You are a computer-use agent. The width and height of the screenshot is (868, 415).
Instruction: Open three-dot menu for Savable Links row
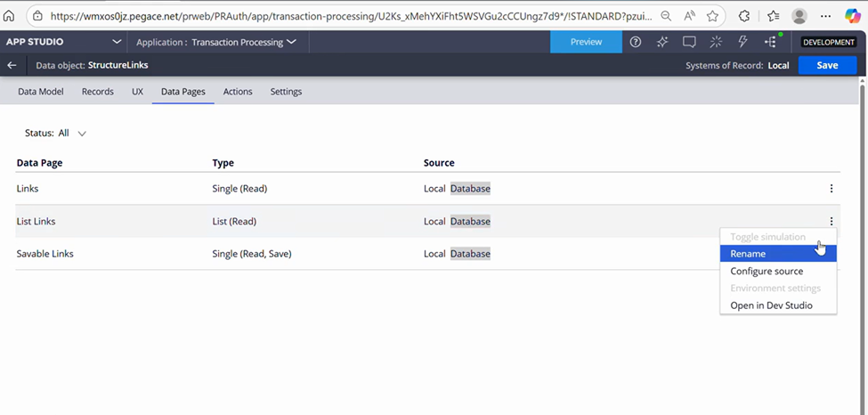[x=831, y=254]
